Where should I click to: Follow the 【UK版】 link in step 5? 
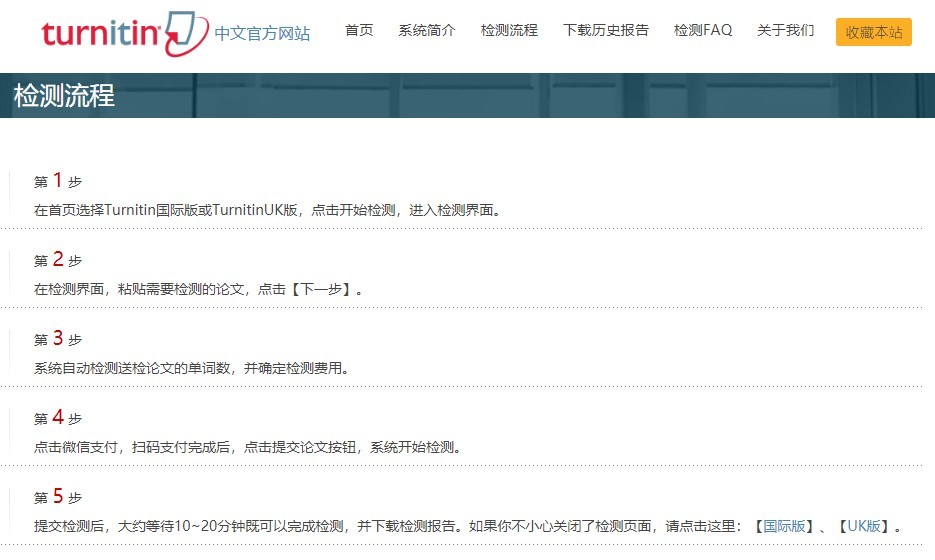864,526
